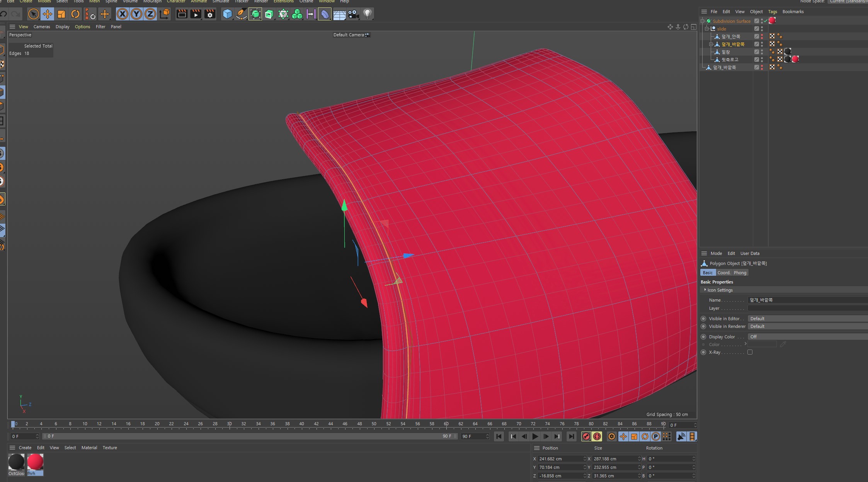Play animation forward
The height and width of the screenshot is (482, 868).
point(535,436)
